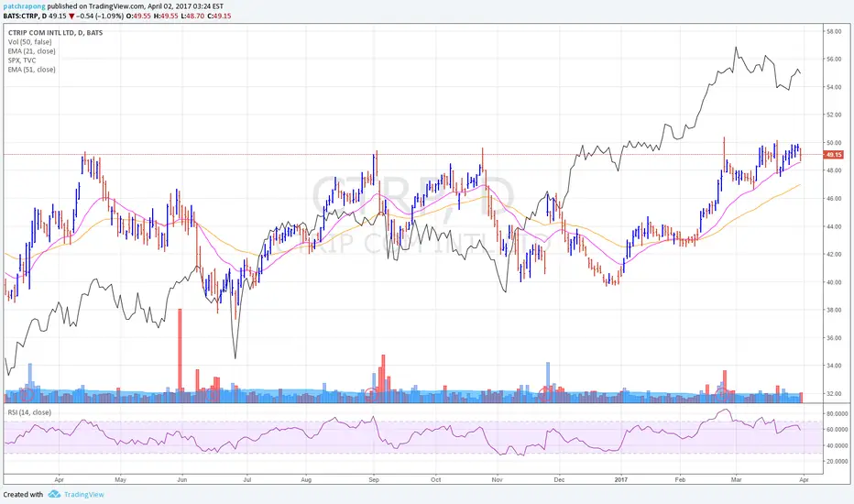The width and height of the screenshot is (854, 504).
Task: Click the 80.0000 RSI axis label
Action: 838,414
